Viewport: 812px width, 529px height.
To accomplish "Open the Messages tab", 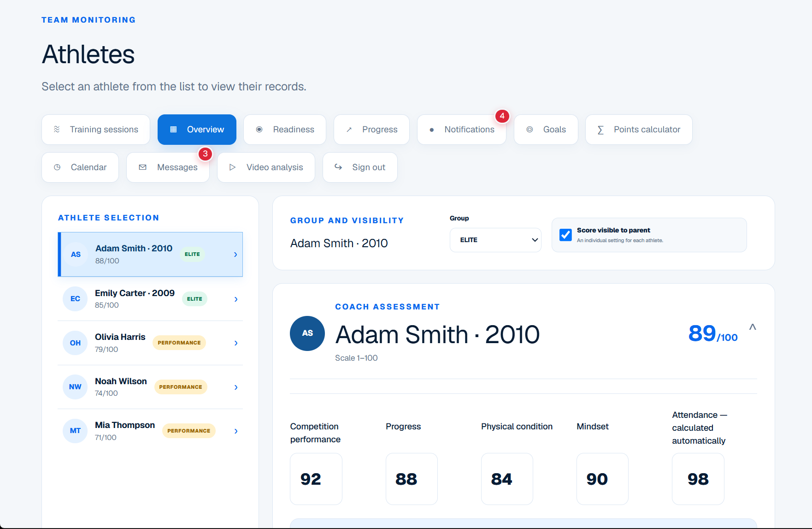I will click(168, 167).
